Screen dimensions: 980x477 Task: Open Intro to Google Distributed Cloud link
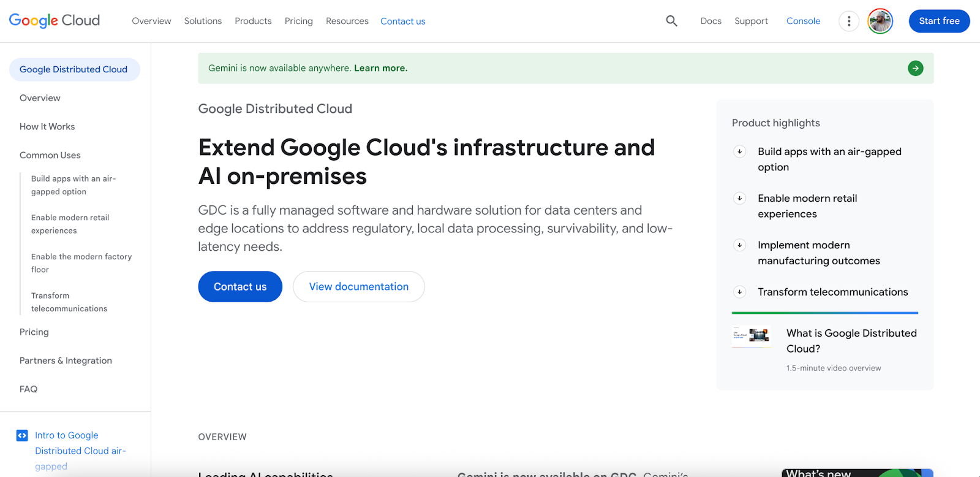point(80,451)
